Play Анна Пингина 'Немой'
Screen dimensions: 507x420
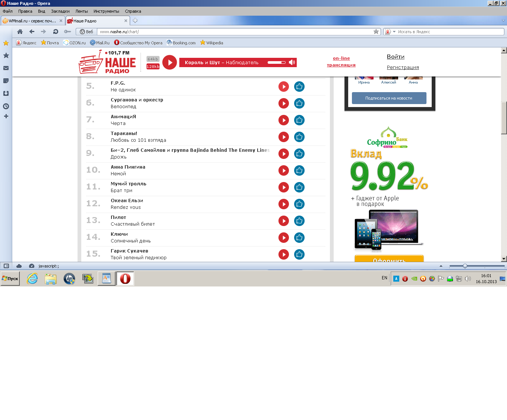point(284,170)
